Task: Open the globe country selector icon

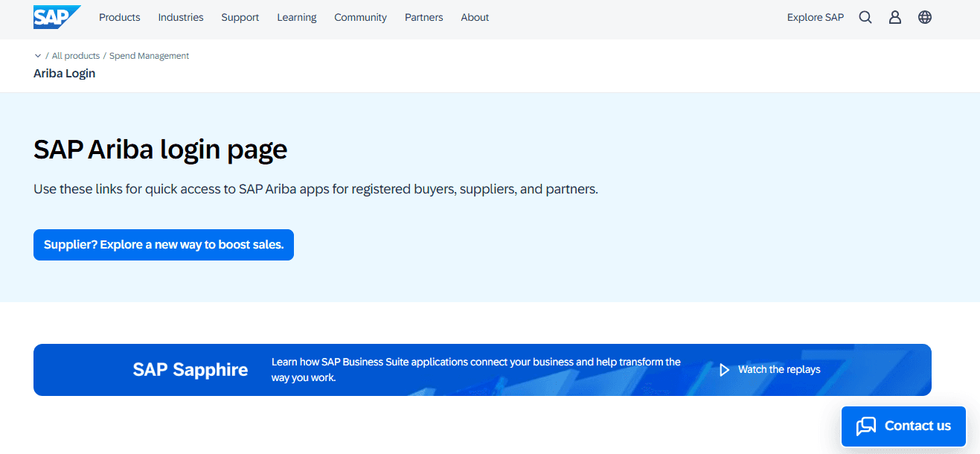Action: [x=925, y=17]
